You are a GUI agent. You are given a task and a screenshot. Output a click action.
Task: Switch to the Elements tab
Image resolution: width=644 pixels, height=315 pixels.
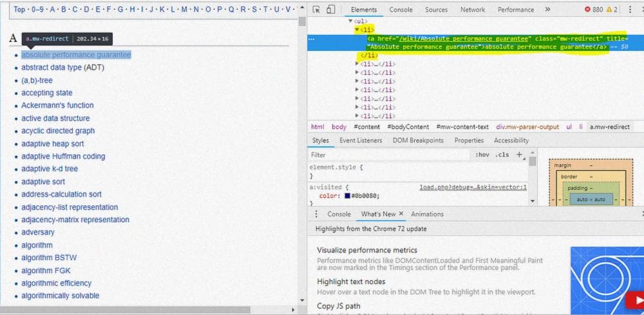[363, 10]
